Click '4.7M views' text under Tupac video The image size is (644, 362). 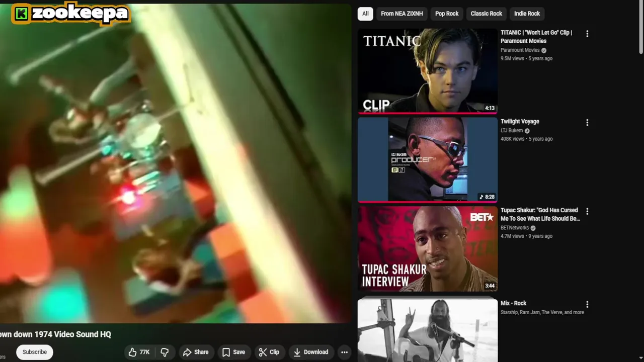point(512,236)
